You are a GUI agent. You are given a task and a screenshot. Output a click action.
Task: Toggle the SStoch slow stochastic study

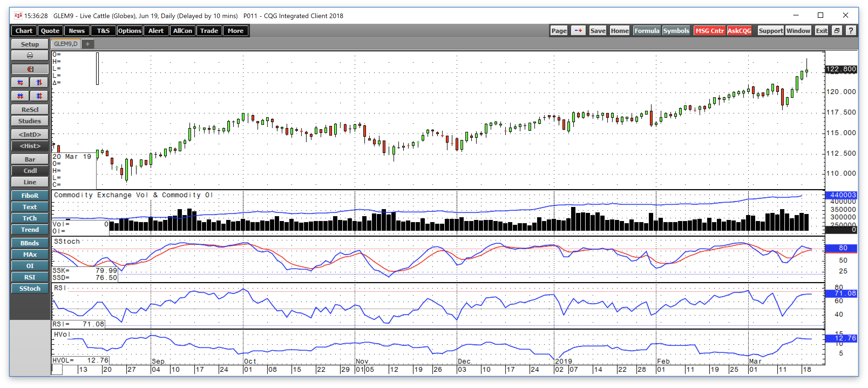click(x=30, y=289)
